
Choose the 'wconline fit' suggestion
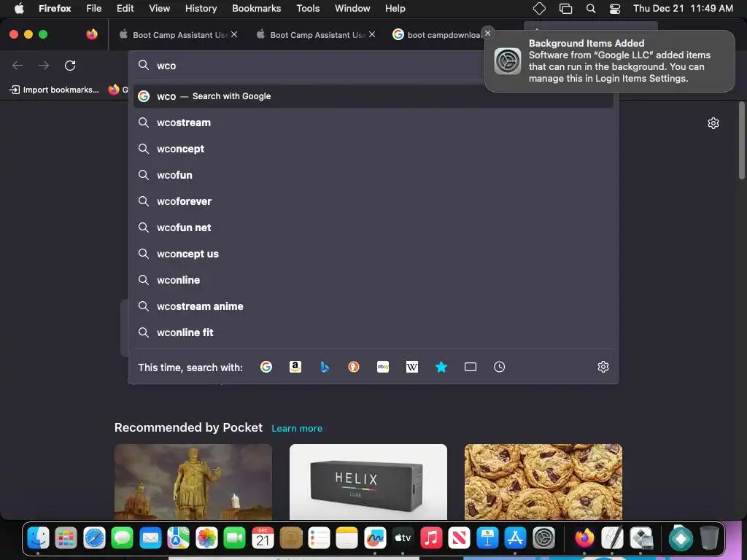pyautogui.click(x=373, y=332)
